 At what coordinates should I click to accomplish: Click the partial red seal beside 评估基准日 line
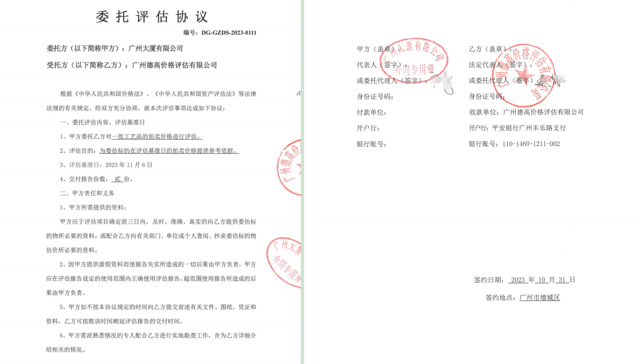point(289,168)
